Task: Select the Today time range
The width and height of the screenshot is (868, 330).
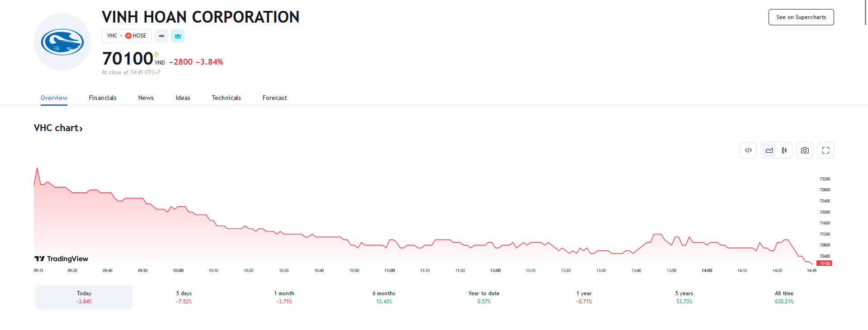Action: pyautogui.click(x=84, y=297)
